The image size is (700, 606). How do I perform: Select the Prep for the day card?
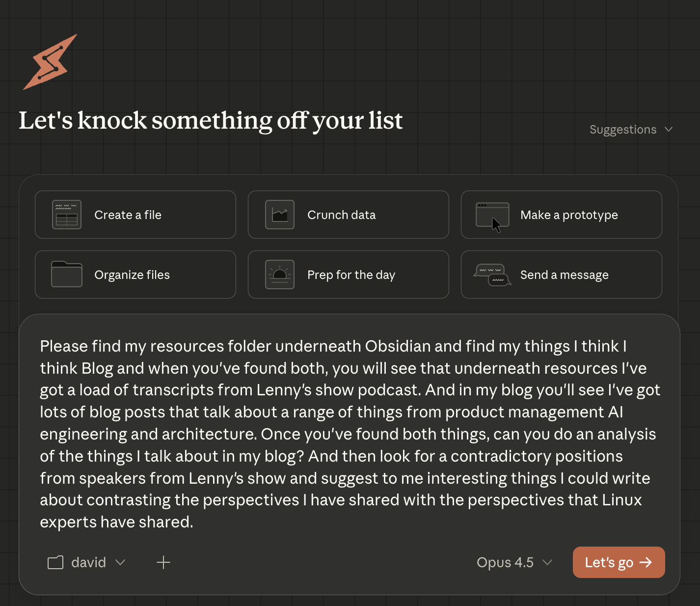[x=349, y=275]
